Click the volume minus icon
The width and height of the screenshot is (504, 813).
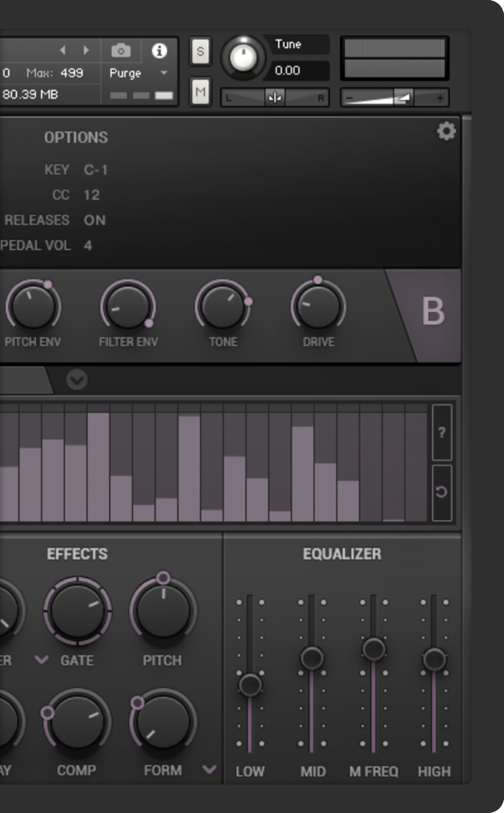[x=350, y=98]
